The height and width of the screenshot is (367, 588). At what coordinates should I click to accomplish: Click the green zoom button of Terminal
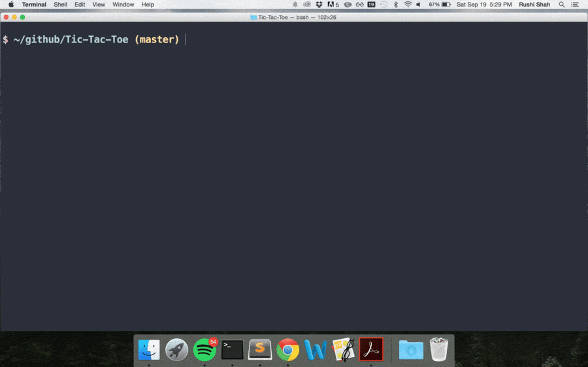[22, 17]
